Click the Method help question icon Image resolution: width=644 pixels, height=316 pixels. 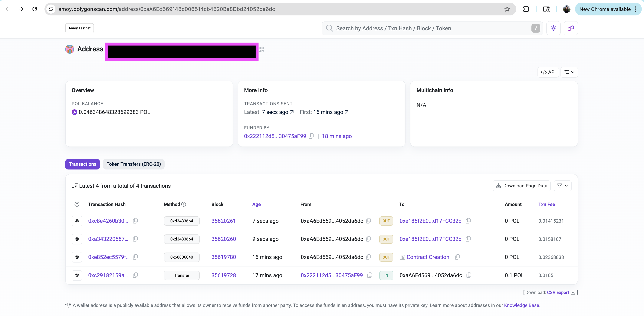click(183, 204)
